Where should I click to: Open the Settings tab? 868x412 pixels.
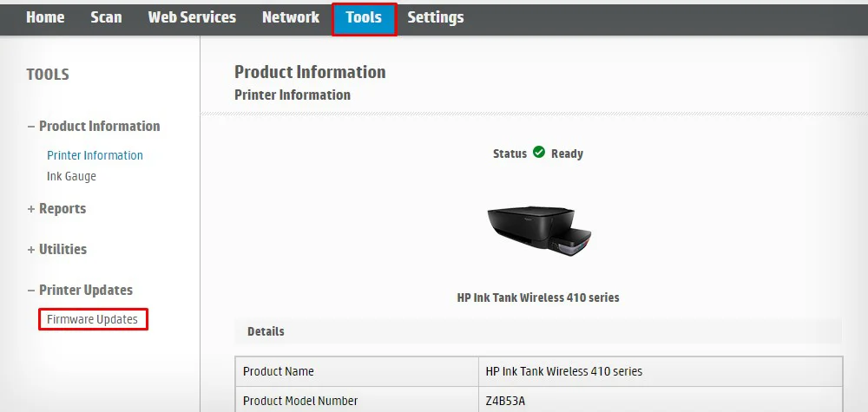(x=436, y=17)
